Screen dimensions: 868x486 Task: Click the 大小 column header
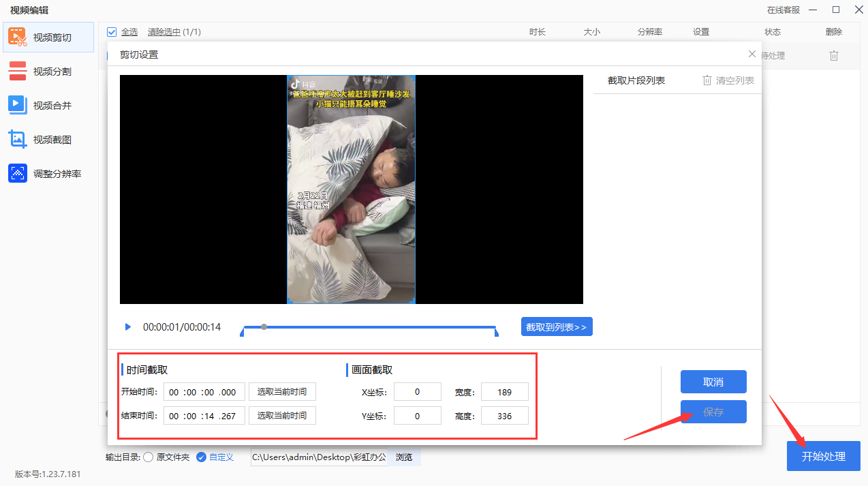592,32
